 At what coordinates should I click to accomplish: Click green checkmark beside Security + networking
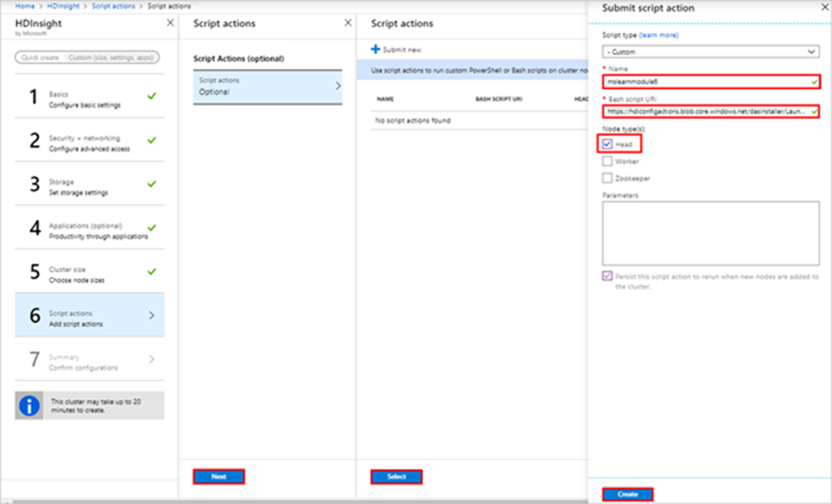click(151, 140)
